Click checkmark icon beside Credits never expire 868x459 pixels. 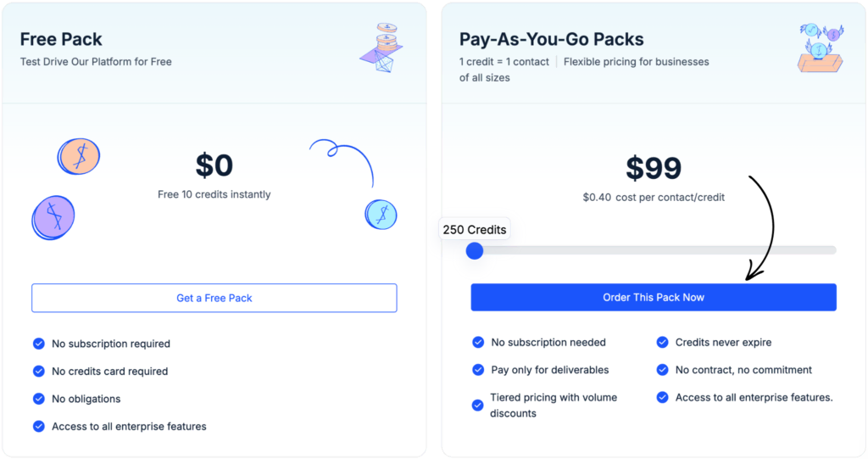662,343
